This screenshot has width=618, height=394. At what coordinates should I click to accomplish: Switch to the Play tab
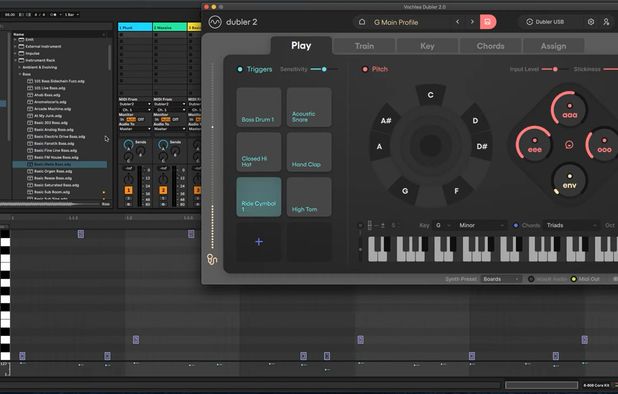(301, 46)
